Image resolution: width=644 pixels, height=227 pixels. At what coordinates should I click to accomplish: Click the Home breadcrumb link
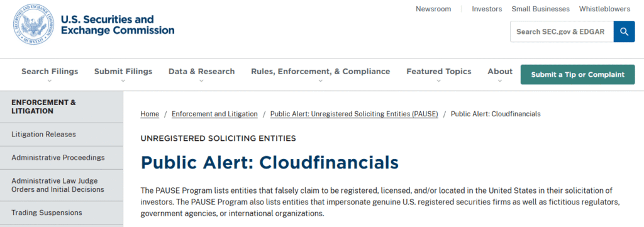coord(150,114)
